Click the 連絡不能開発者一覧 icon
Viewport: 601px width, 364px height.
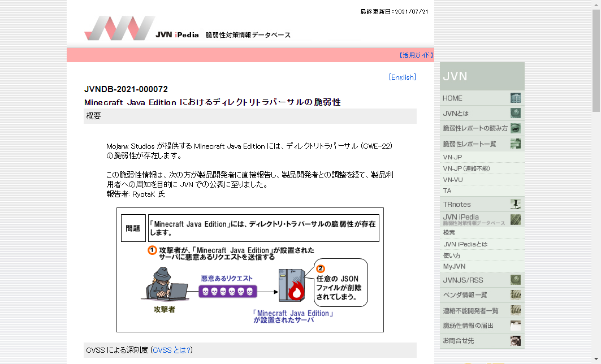[514, 310]
